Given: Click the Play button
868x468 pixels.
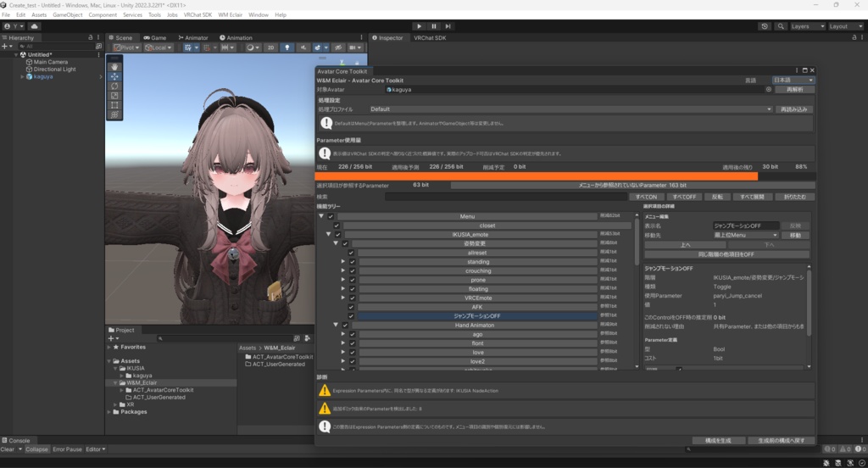Looking at the screenshot, I should (419, 26).
